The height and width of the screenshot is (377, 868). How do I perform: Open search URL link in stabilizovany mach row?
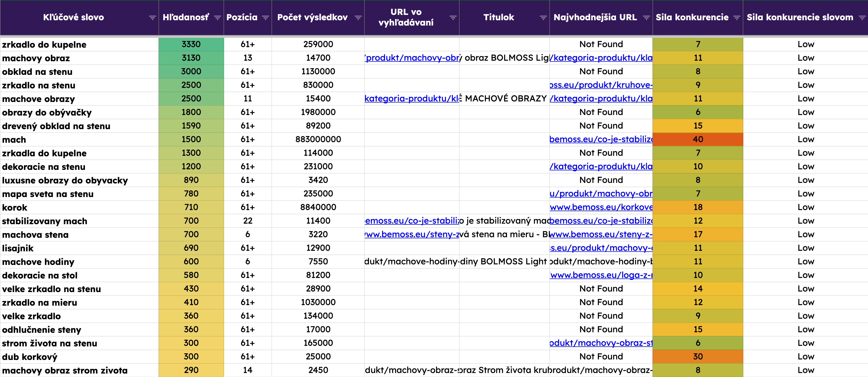pos(412,221)
